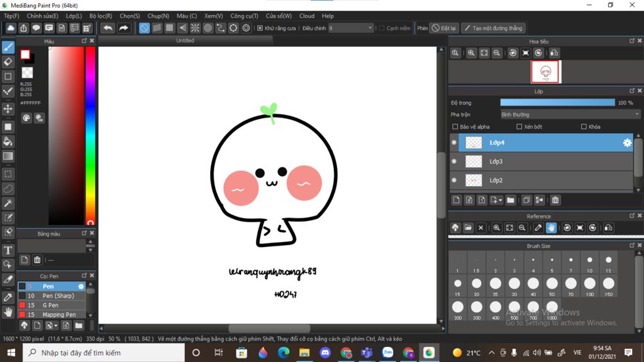Select the white foreground color swatch
The width and height of the screenshot is (644, 362).
25,54
